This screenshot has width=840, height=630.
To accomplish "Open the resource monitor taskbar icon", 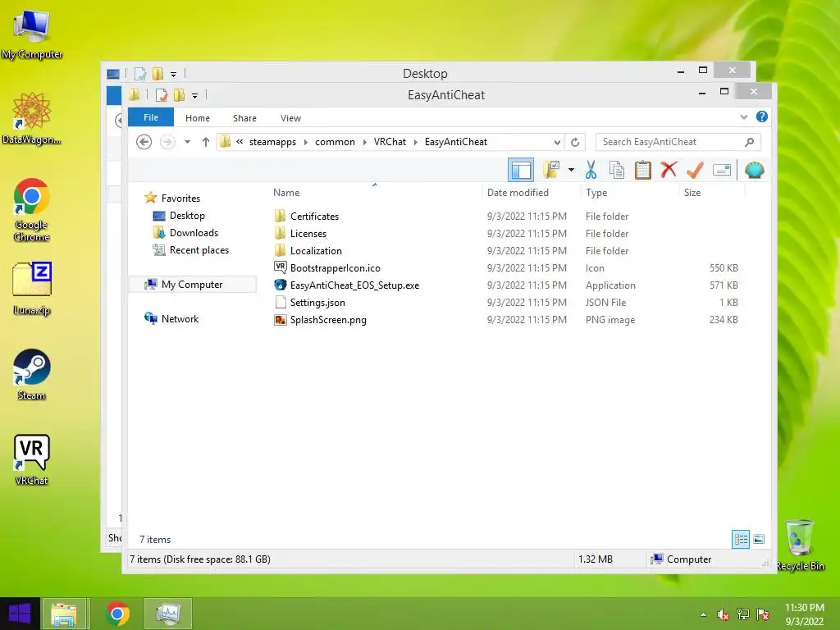I will (x=167, y=614).
